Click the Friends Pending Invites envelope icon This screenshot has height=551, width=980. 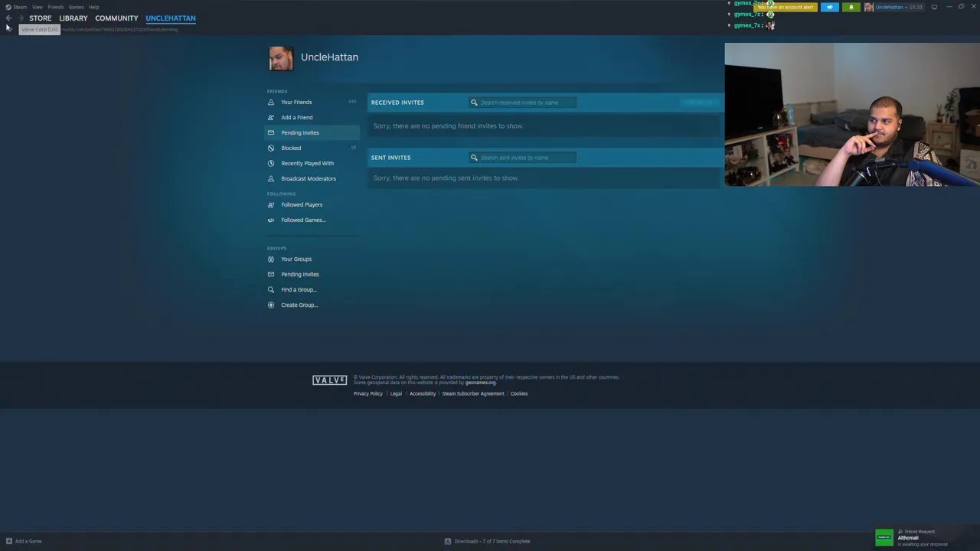coord(271,132)
